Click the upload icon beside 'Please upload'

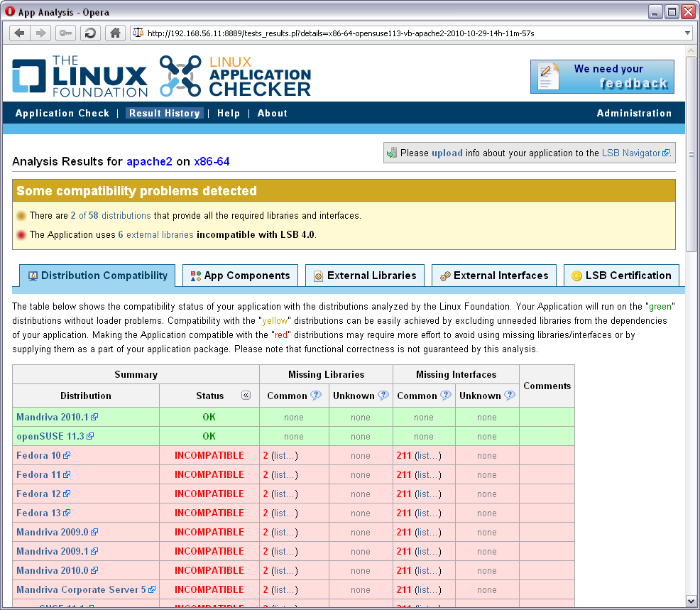391,153
